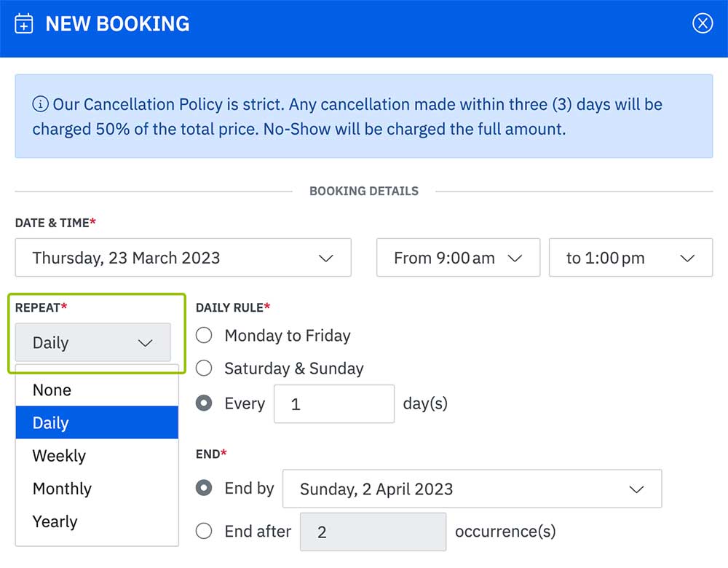The width and height of the screenshot is (728, 568).
Task: Open the Sunday, 2 April 2023 end date dropdown
Action: point(472,489)
